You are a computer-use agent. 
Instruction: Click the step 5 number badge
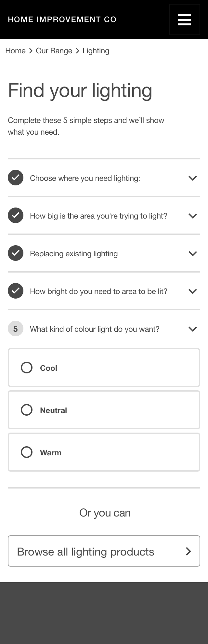click(x=16, y=329)
